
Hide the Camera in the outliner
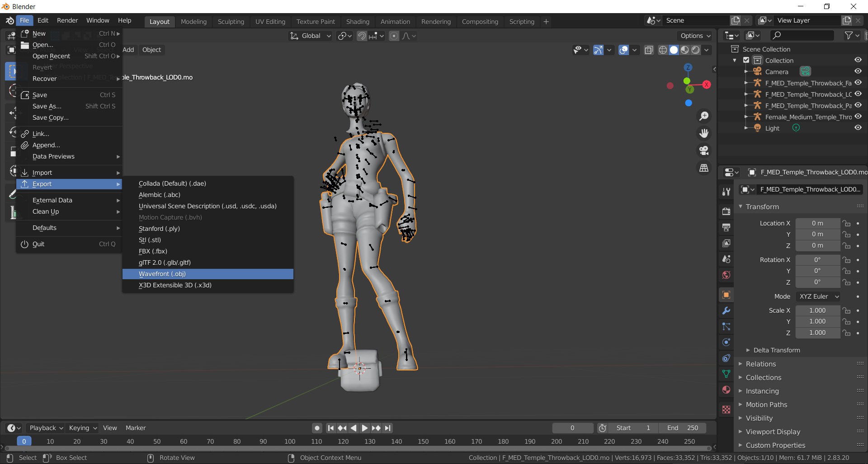(x=858, y=71)
